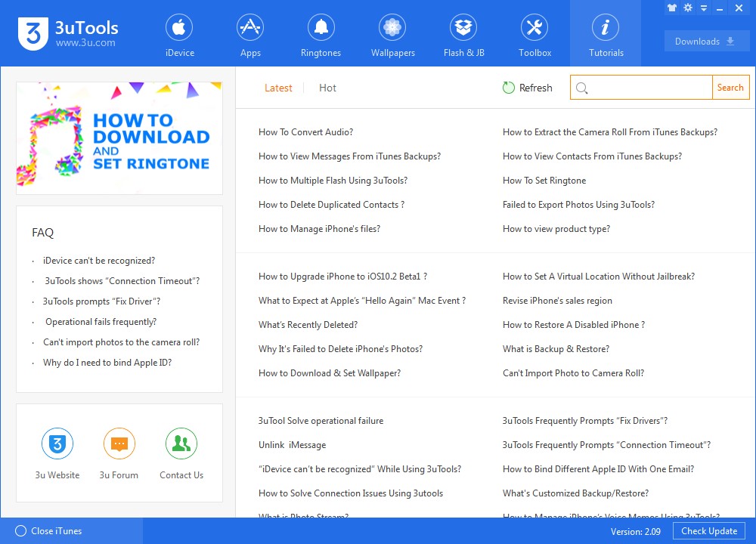This screenshot has width=756, height=544.
Task: Open 'How to Set A Virtual Location Without Jailbreak?'
Action: click(598, 276)
